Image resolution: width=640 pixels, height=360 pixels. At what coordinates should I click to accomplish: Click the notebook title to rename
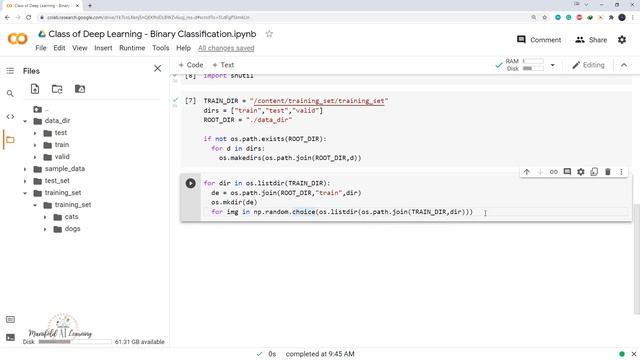click(152, 34)
